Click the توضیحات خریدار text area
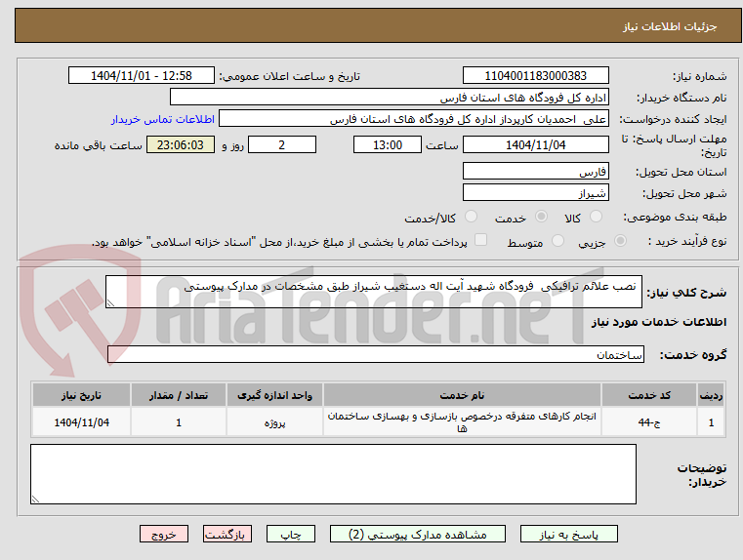The width and height of the screenshot is (743, 560). point(333,474)
